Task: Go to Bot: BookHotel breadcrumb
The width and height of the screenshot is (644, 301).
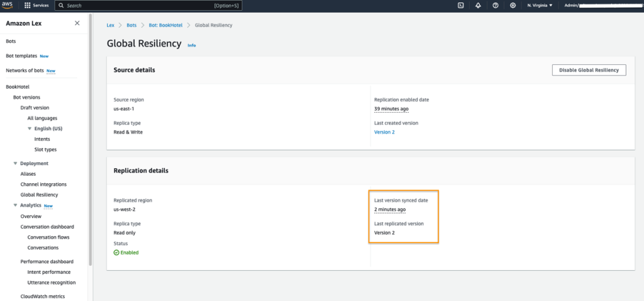Action: tap(165, 25)
